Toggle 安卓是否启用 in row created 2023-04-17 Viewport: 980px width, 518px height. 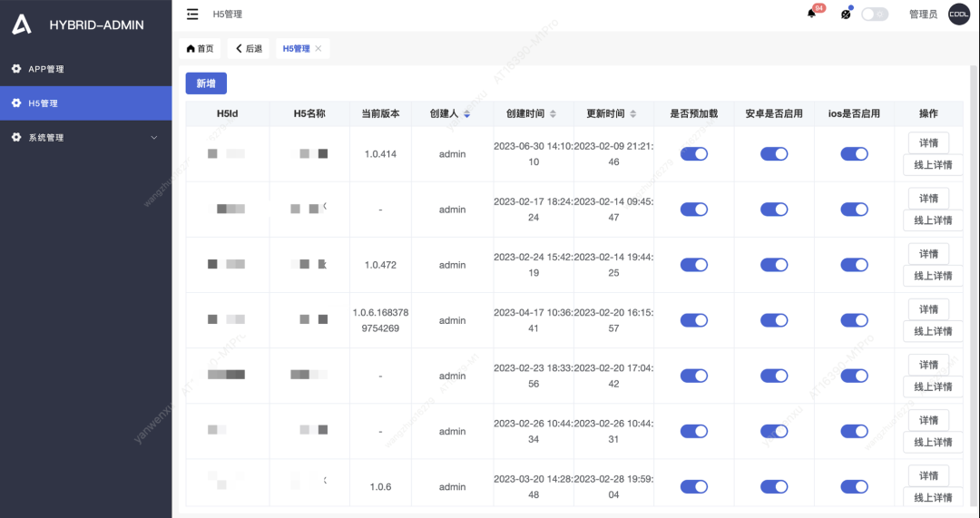pyautogui.click(x=774, y=320)
